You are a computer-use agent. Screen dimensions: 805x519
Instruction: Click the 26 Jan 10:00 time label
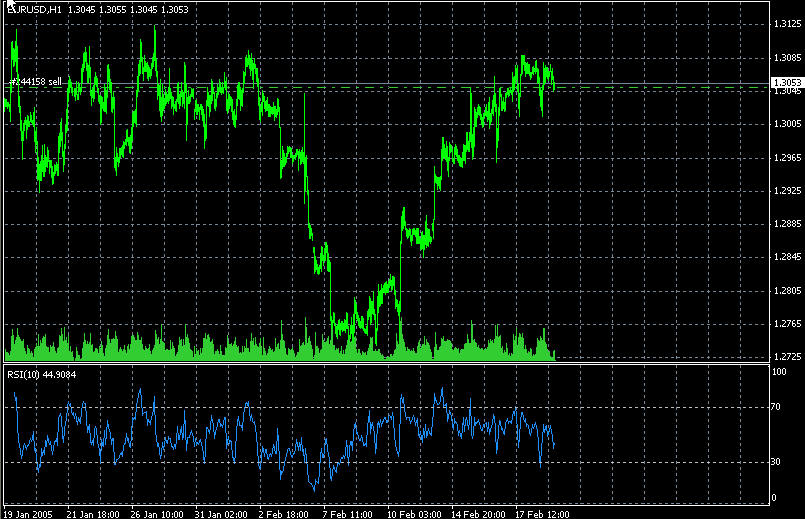click(156, 513)
